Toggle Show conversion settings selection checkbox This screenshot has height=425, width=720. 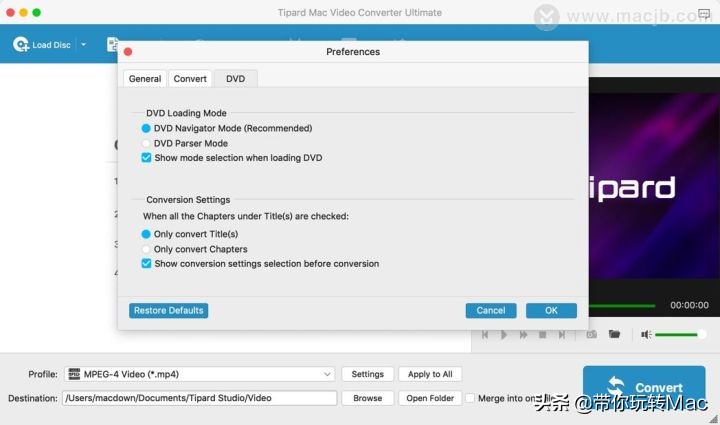[146, 263]
